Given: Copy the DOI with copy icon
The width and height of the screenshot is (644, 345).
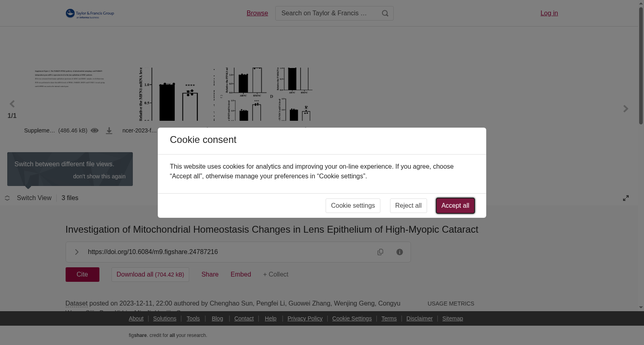Looking at the screenshot, I should tap(380, 252).
